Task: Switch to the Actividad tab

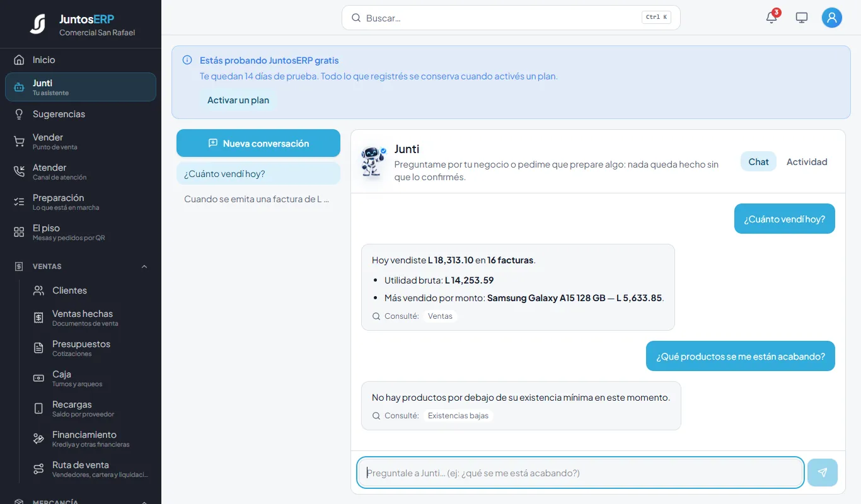Action: coord(807,162)
